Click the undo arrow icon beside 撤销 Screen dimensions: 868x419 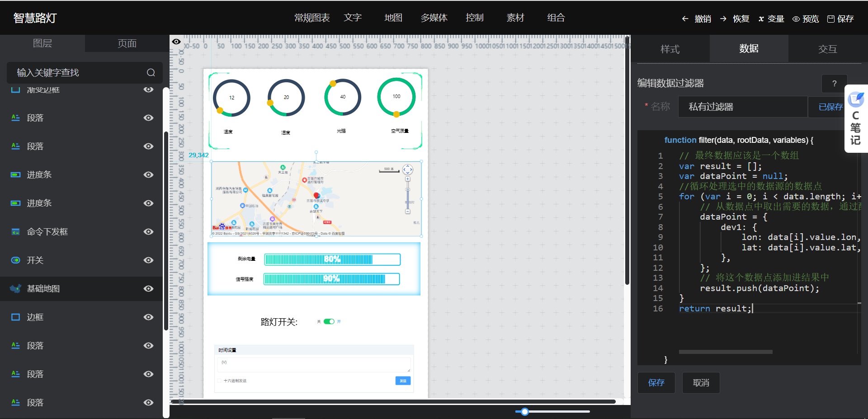(x=685, y=19)
